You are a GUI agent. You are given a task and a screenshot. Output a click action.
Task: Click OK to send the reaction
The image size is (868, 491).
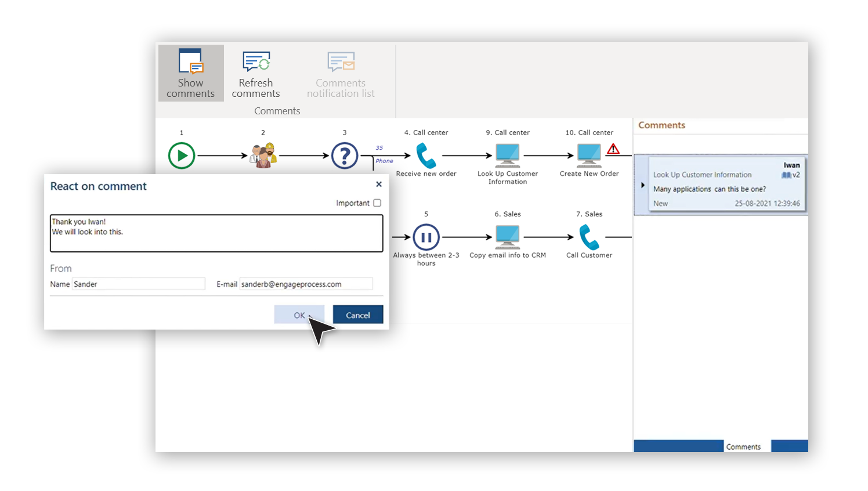(299, 315)
